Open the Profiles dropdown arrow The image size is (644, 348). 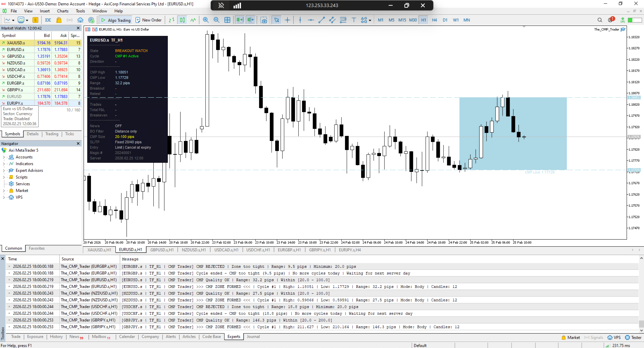27,20
